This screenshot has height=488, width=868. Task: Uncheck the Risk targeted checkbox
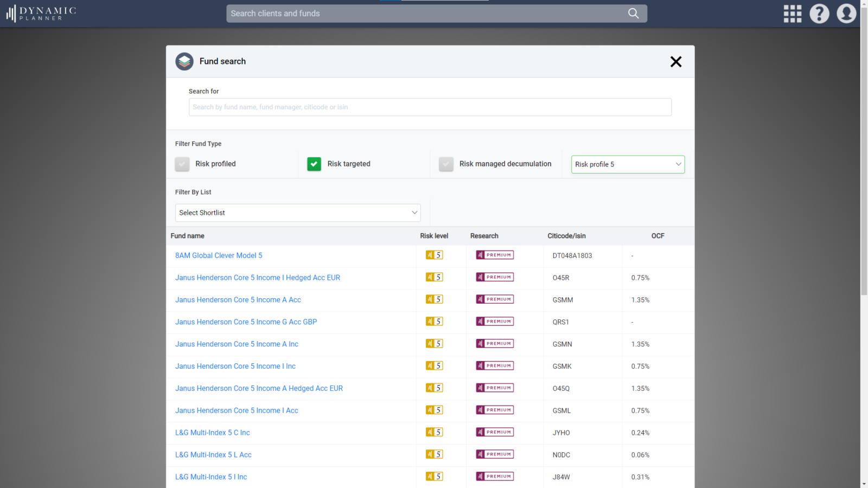click(x=314, y=164)
